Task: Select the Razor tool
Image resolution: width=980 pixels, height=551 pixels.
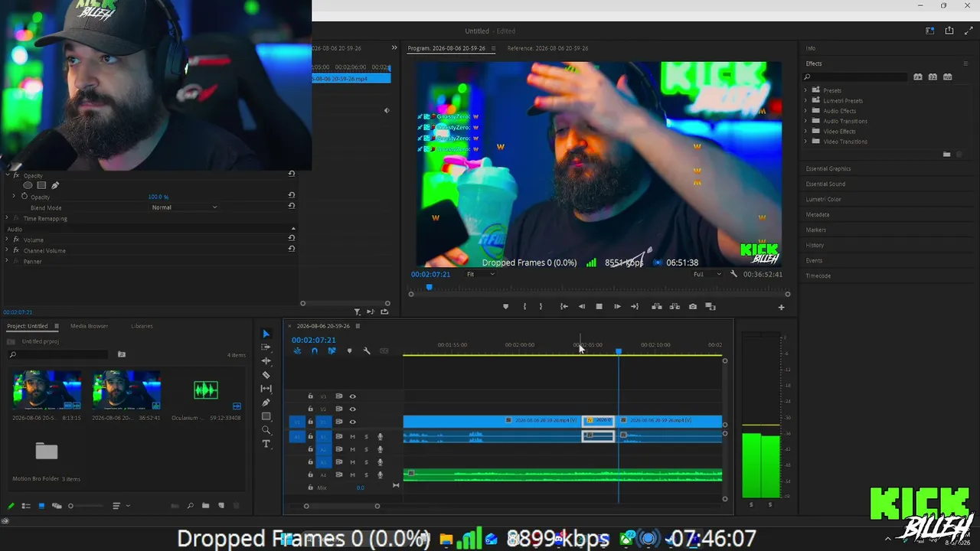Action: pos(266,375)
